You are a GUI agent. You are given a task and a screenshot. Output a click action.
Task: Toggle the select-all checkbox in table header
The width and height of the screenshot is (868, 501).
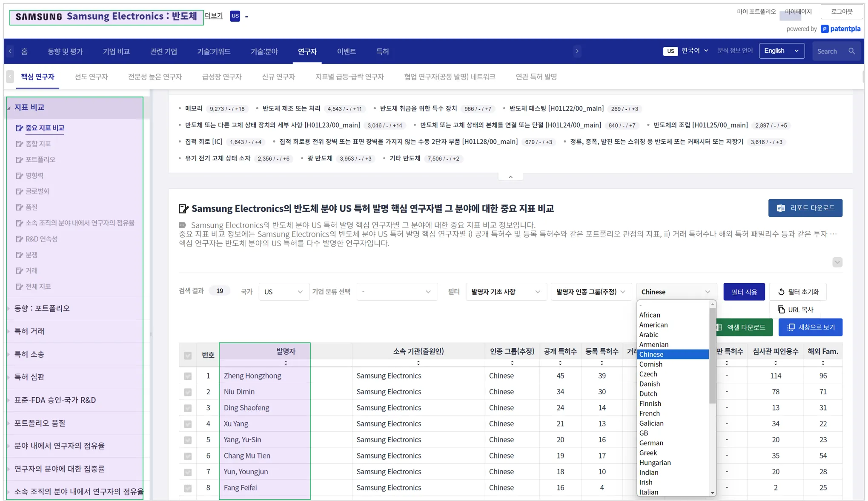188,356
